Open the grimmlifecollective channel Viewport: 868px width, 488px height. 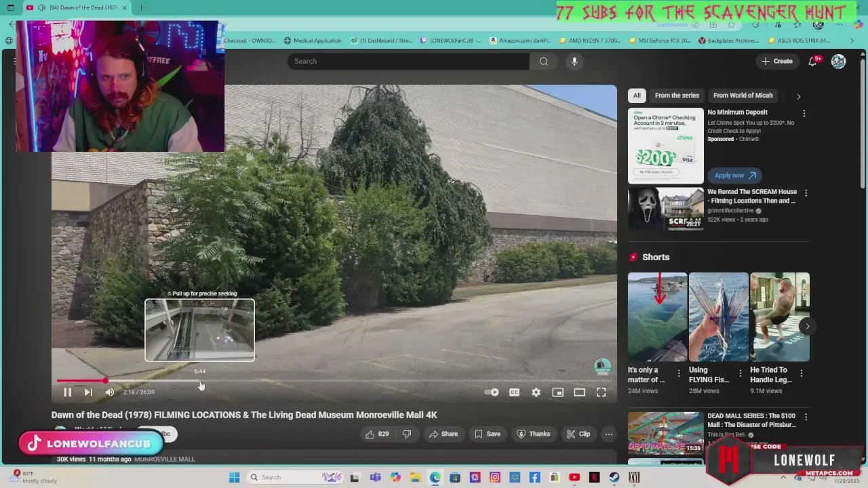730,210
